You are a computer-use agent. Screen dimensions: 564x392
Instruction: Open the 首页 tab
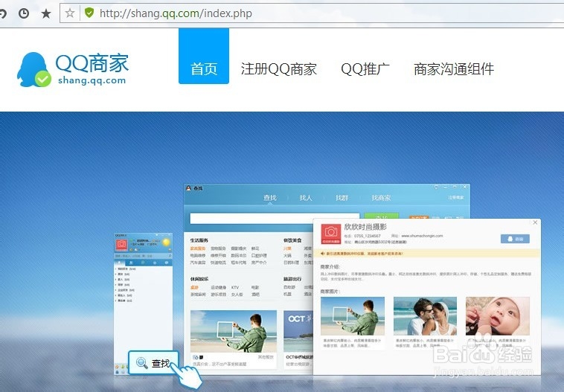(x=204, y=56)
